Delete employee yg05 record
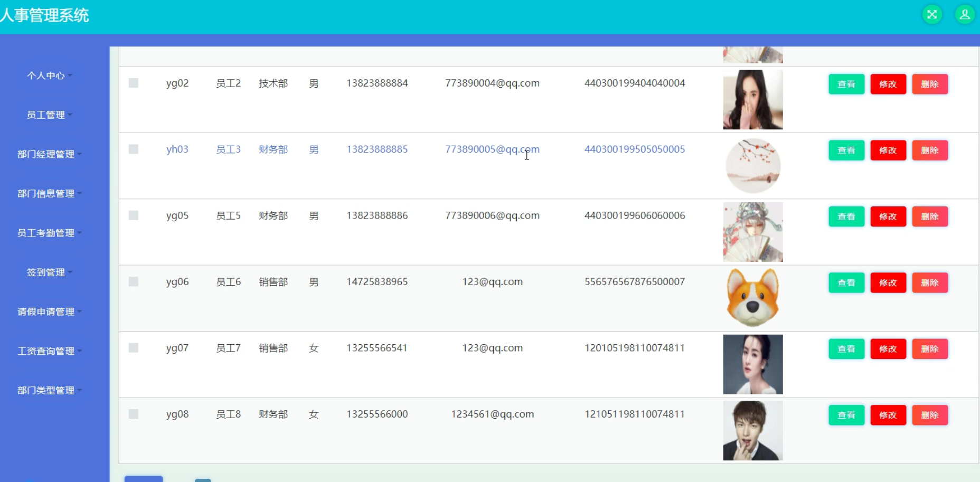Image resolution: width=980 pixels, height=482 pixels. [930, 216]
